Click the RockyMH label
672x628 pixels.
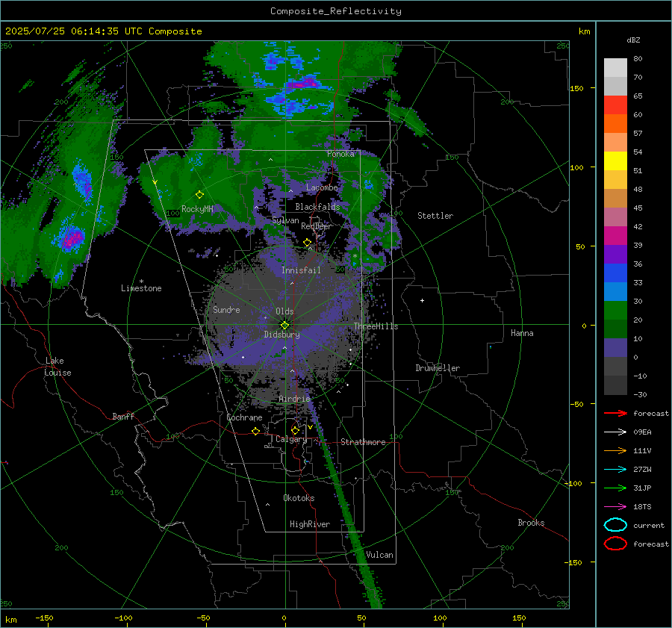197,209
